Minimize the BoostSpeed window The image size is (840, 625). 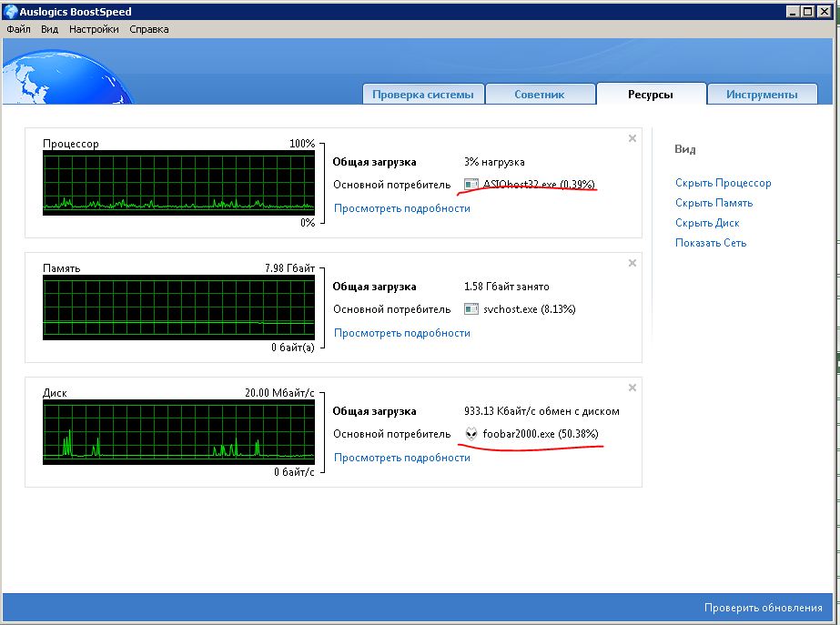[x=794, y=11]
